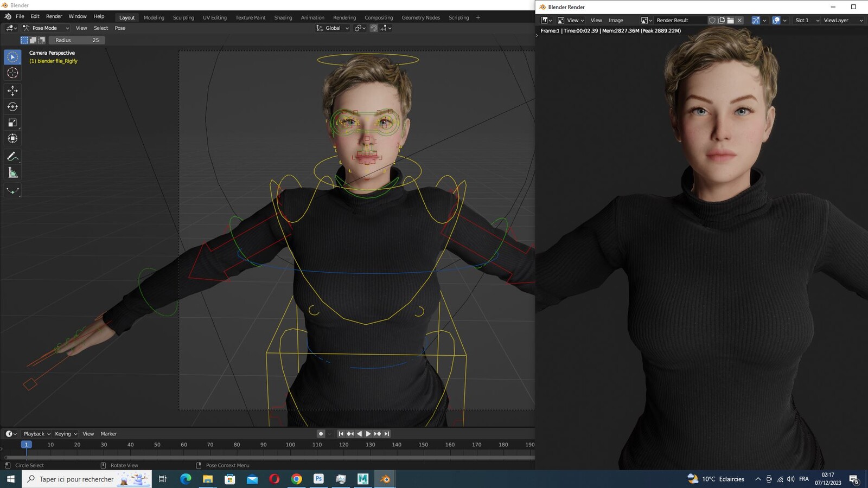The height and width of the screenshot is (488, 868).
Task: Click the Render Result name field
Action: pyautogui.click(x=680, y=20)
